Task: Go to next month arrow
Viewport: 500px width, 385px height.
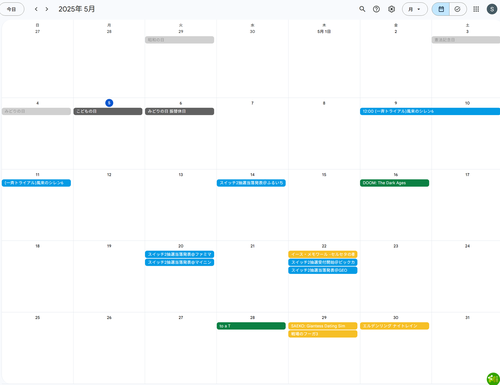Action: 47,9
